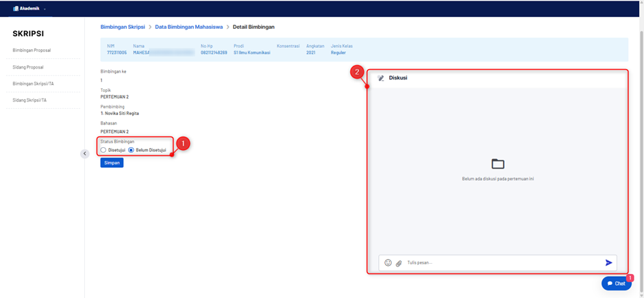Collapse sidebar with the left chevron
Image resolution: width=644 pixels, height=298 pixels.
click(84, 153)
